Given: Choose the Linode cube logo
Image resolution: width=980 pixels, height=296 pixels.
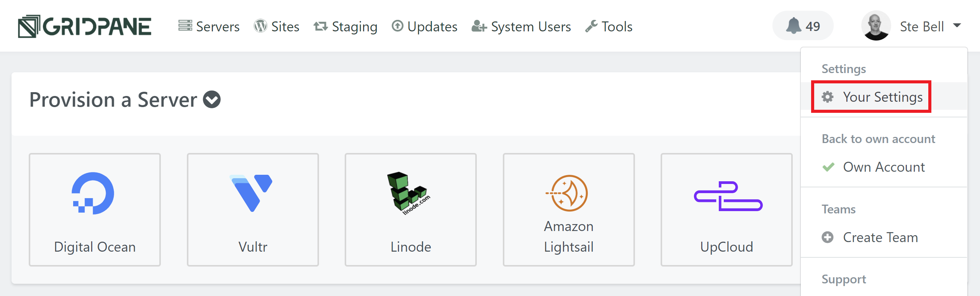Looking at the screenshot, I should coord(409,193).
